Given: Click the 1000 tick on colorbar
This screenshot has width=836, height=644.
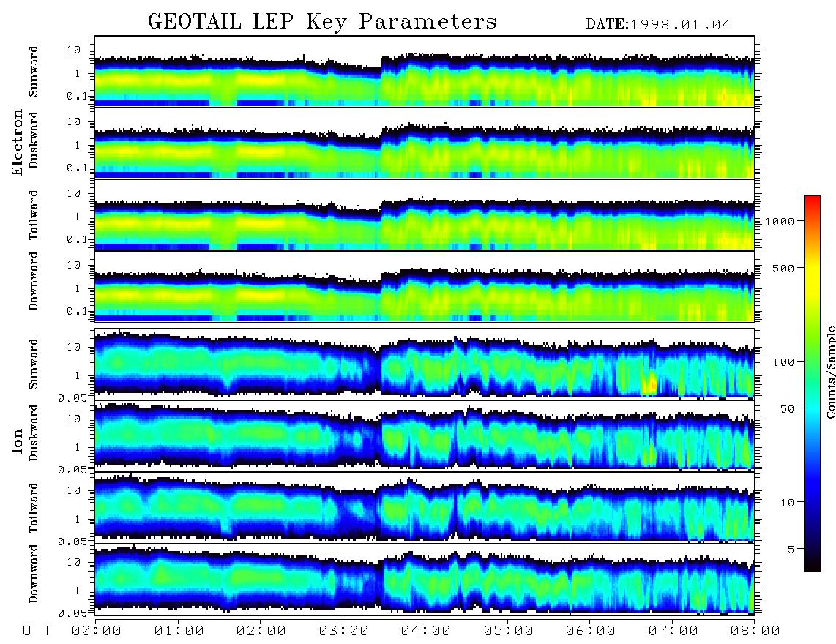Looking at the screenshot, I should coord(780,221).
